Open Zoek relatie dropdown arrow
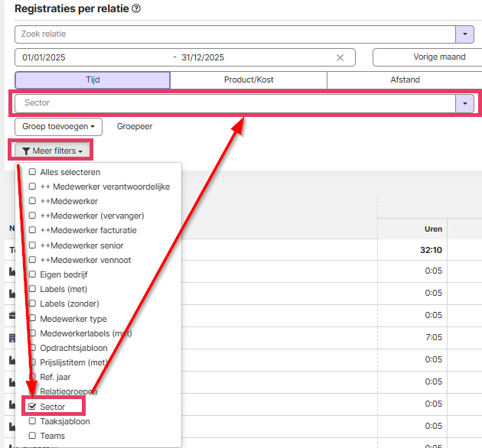Image resolution: width=482 pixels, height=448 pixels. pyautogui.click(x=465, y=34)
